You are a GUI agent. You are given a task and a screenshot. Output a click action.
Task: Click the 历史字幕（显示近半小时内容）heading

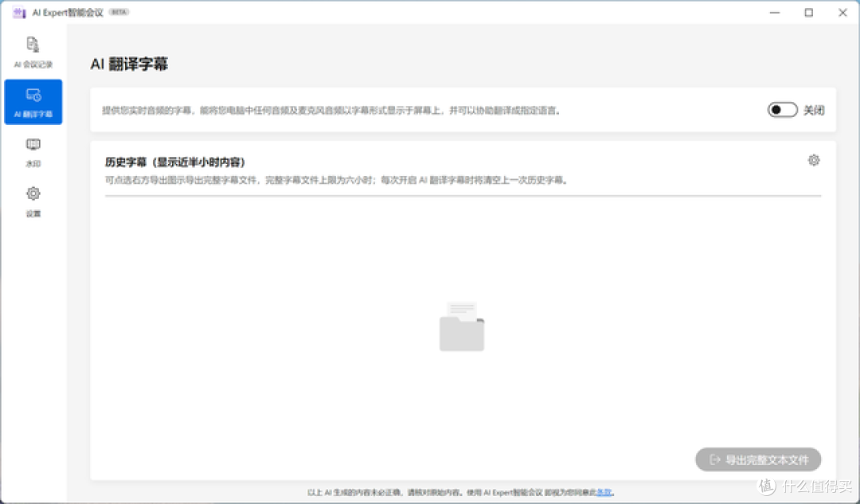tap(175, 162)
